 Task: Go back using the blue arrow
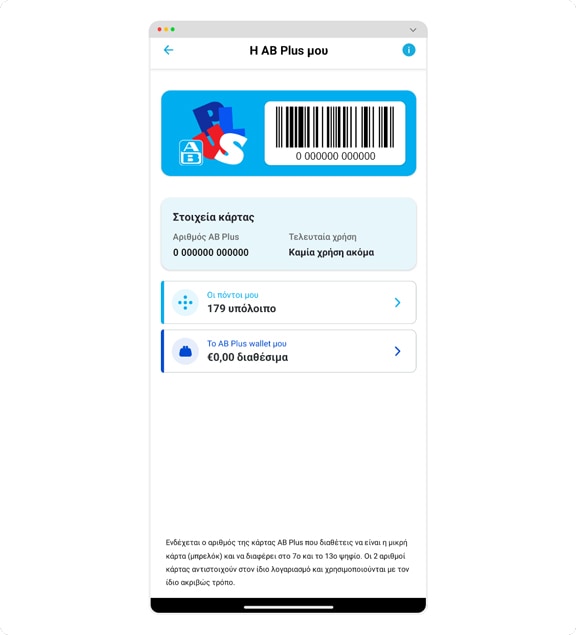pyautogui.click(x=169, y=50)
